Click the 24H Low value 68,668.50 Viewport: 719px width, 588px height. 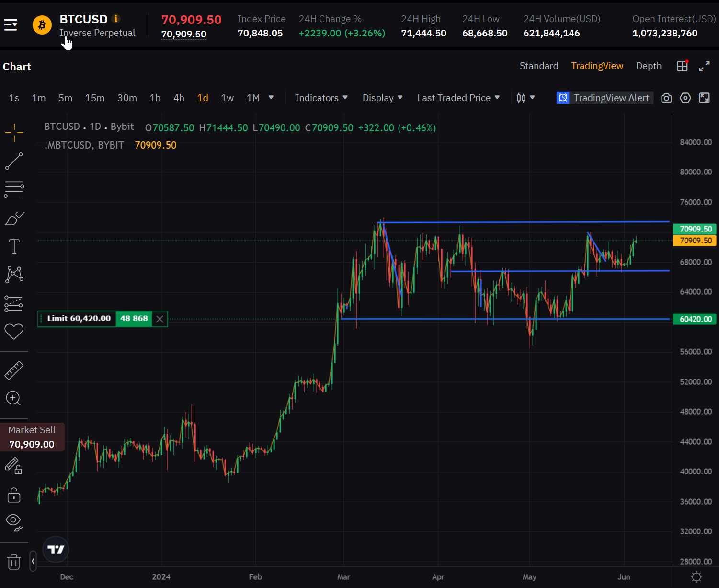pos(485,34)
